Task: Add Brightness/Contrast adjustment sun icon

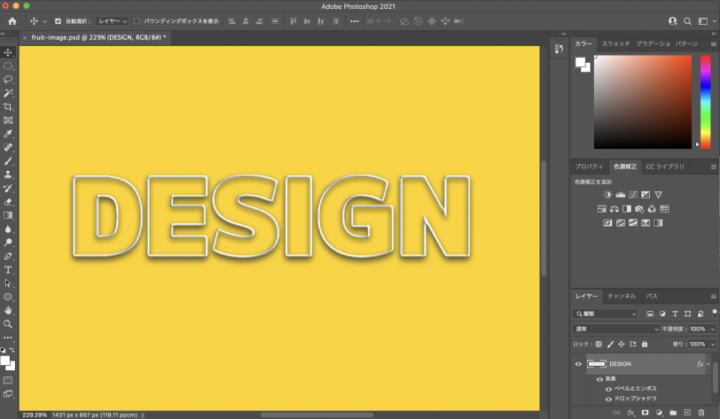Action: (608, 195)
